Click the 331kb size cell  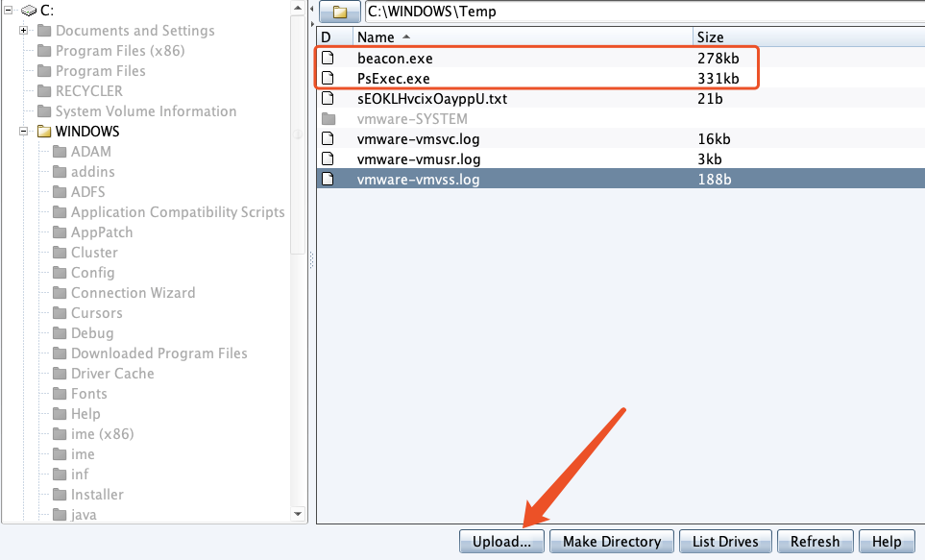(x=718, y=79)
